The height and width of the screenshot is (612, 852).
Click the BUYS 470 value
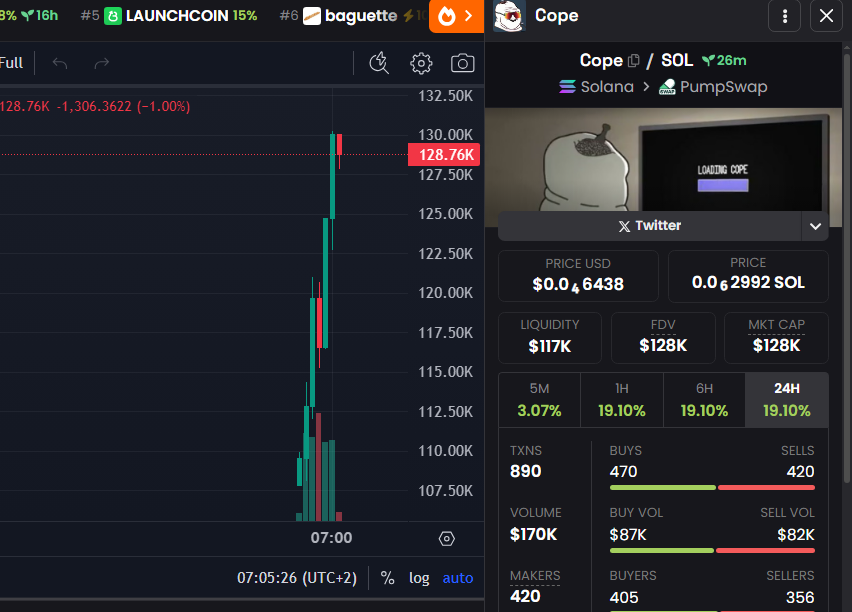click(623, 471)
